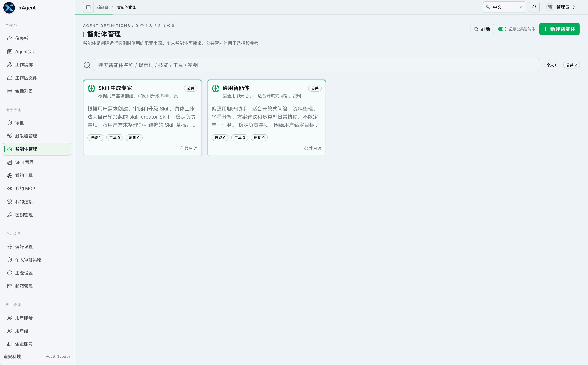Click 工具 0 tag on 通用智能体 card
588x365 pixels.
point(239,138)
